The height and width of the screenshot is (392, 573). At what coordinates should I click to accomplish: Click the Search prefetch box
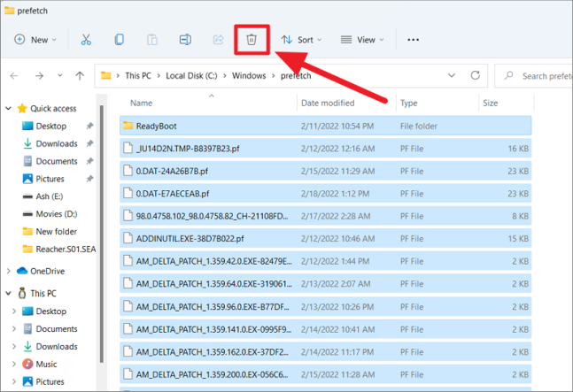pyautogui.click(x=536, y=76)
